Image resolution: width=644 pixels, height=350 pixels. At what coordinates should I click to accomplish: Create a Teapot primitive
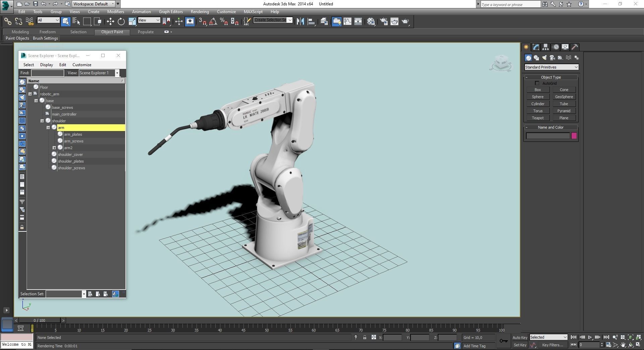point(538,118)
